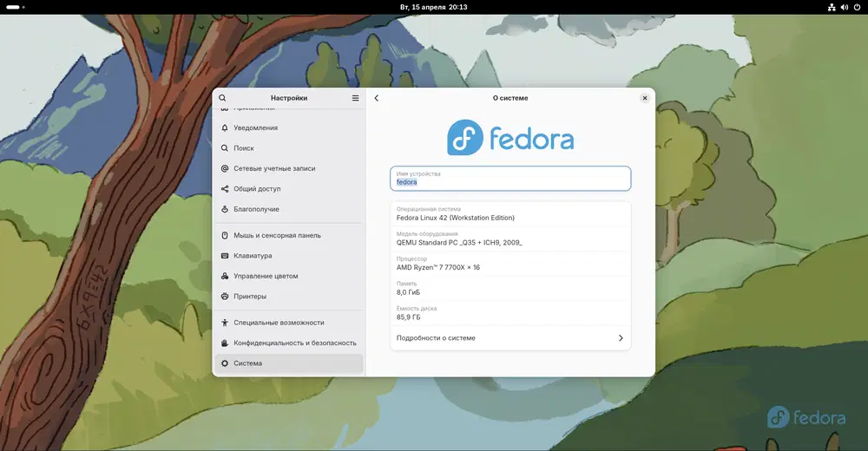Click the 8,0 ГиБ memory row

tap(510, 289)
